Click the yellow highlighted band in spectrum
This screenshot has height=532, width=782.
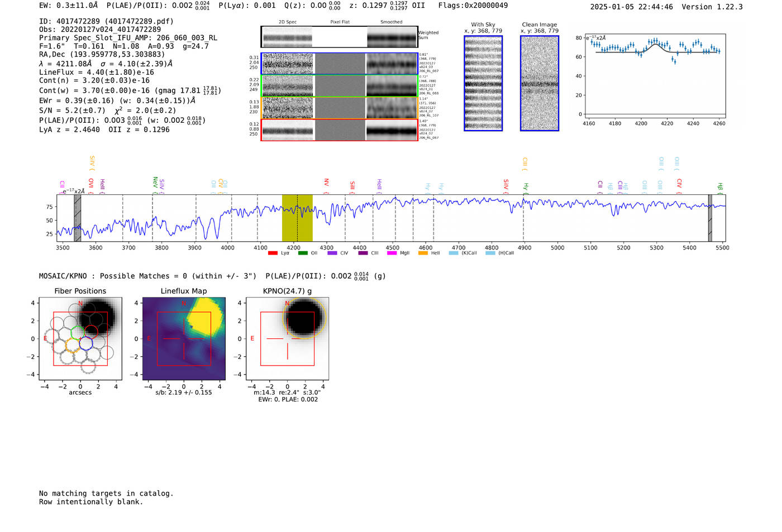point(297,218)
